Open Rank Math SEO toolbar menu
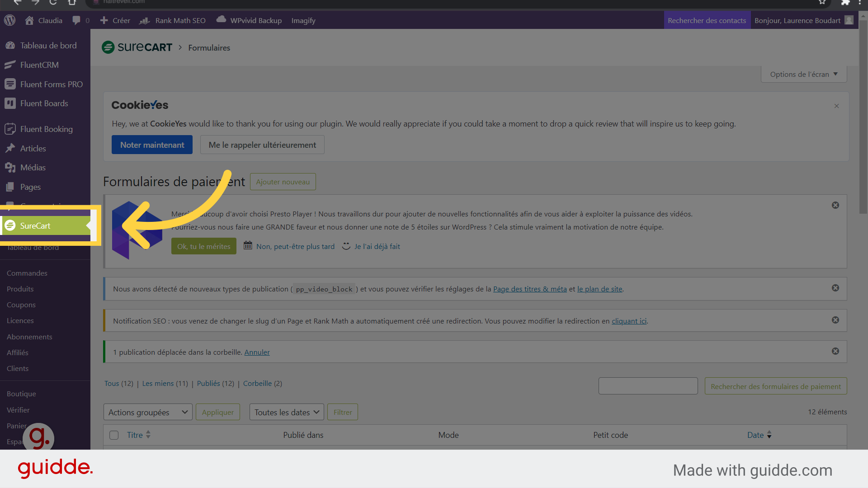This screenshot has width=868, height=488. coord(172,20)
